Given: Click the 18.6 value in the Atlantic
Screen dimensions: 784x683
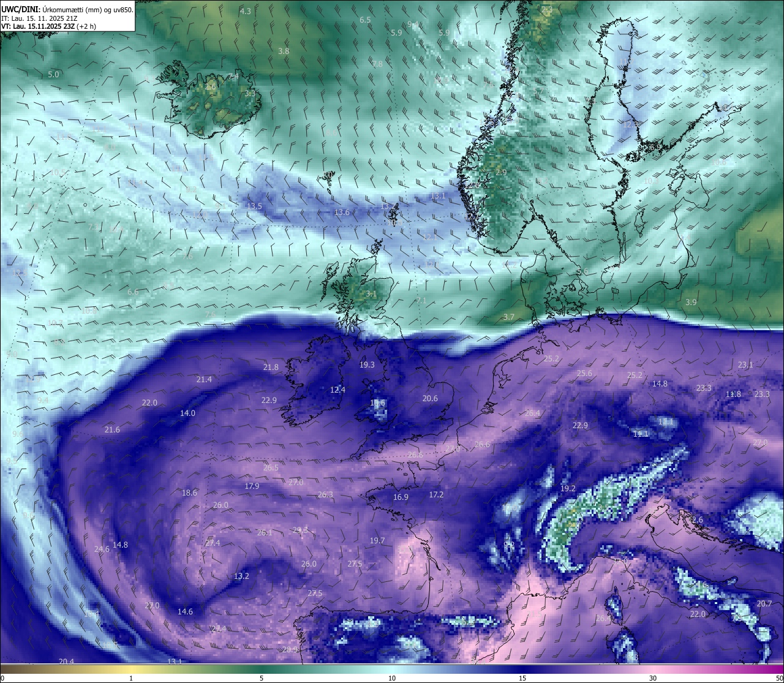Looking at the screenshot, I should [189, 492].
